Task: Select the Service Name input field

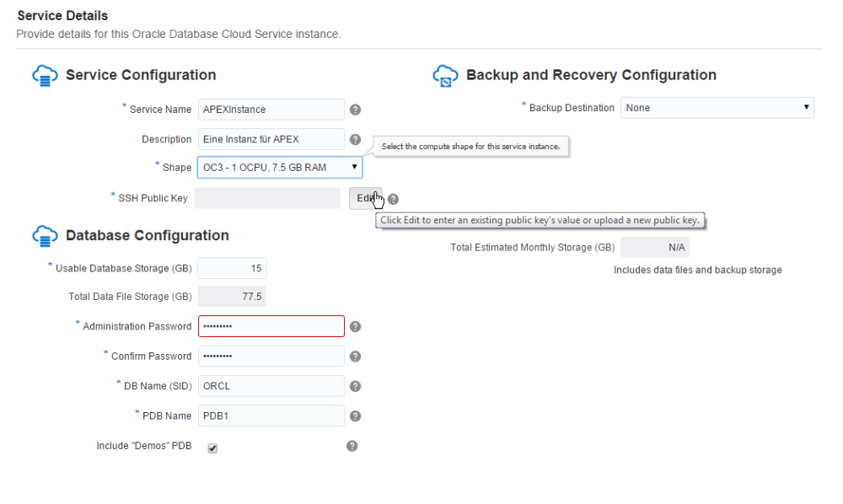Action: (x=270, y=109)
